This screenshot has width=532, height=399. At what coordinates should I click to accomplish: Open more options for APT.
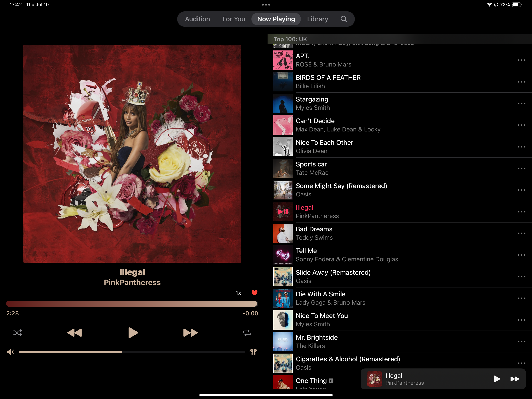point(521,60)
